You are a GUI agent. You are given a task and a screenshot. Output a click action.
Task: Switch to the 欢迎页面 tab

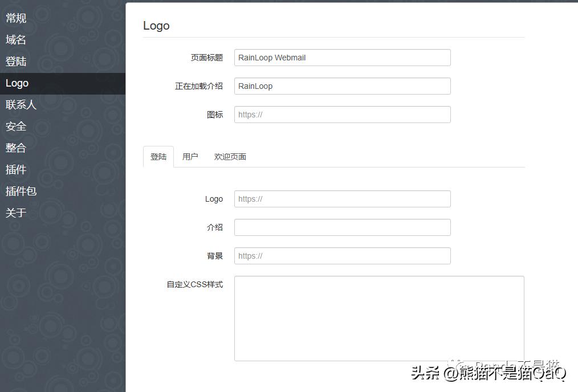[x=230, y=156]
